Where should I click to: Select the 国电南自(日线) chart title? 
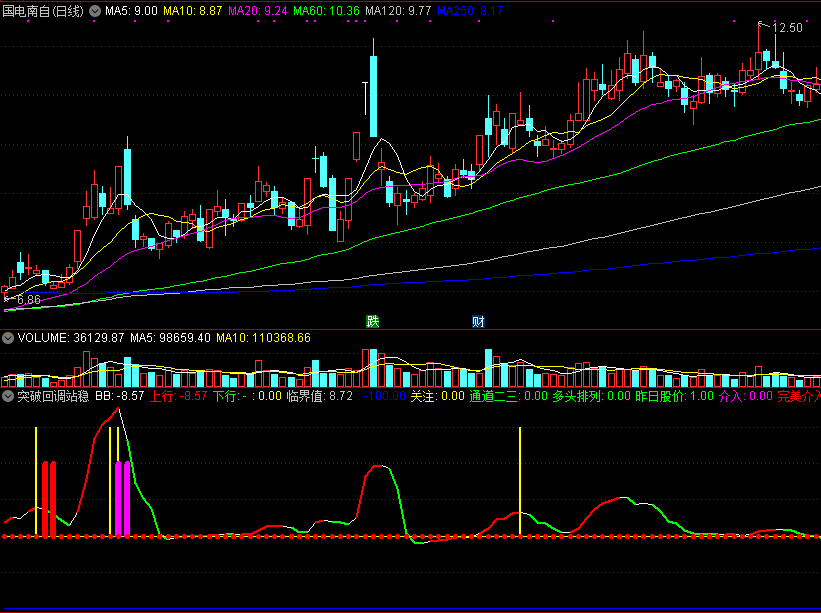coord(43,11)
